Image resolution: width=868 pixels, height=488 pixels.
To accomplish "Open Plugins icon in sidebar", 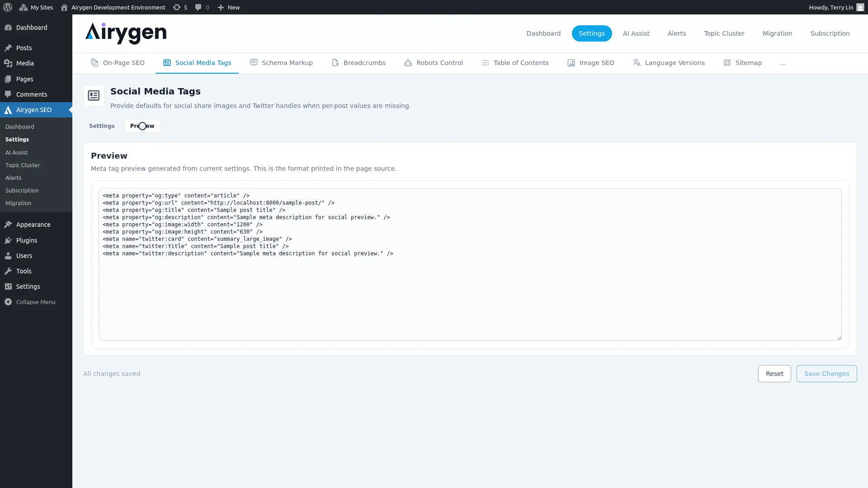I will [x=8, y=240].
